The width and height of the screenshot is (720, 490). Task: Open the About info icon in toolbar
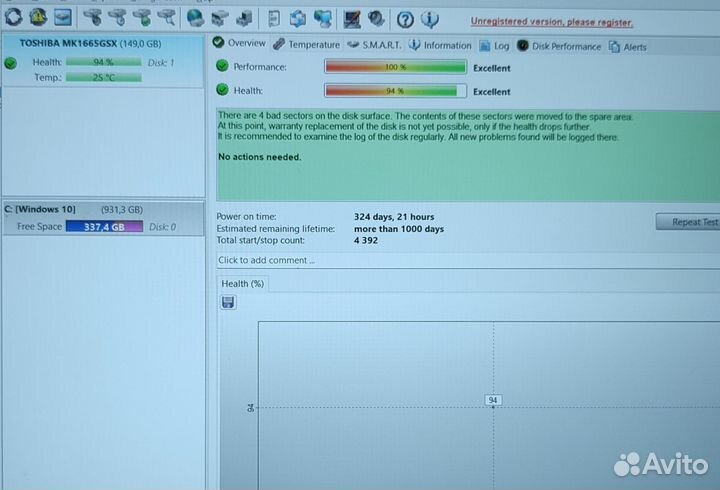430,18
